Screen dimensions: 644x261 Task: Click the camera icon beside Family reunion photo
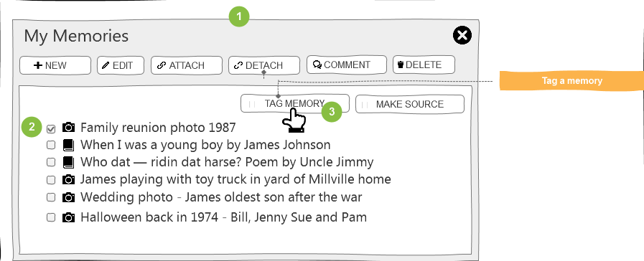pos(69,128)
